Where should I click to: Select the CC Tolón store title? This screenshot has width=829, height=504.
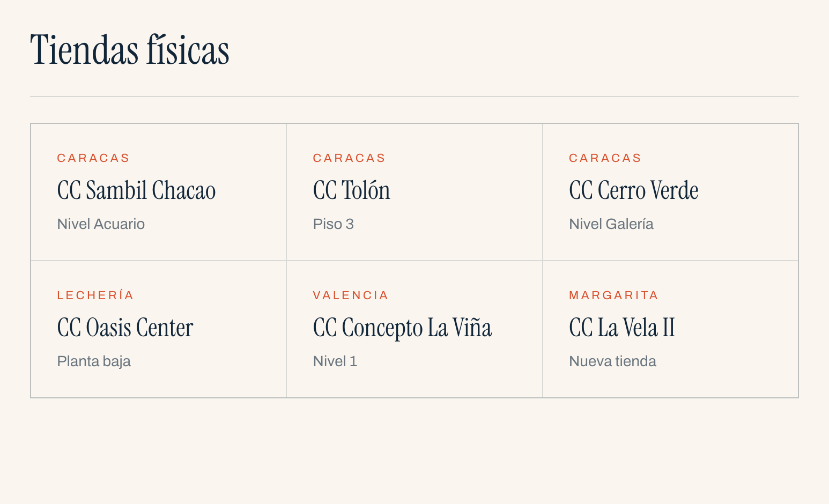352,191
